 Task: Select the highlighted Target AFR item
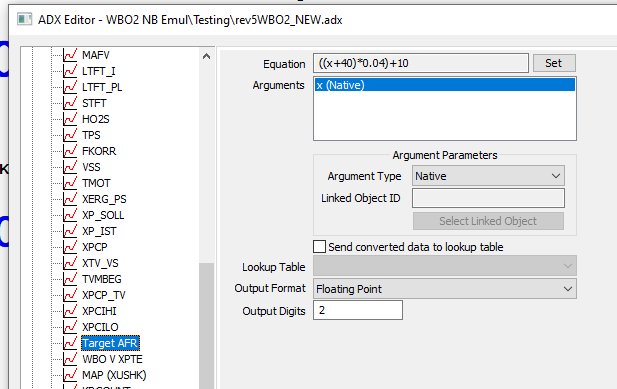(x=110, y=343)
